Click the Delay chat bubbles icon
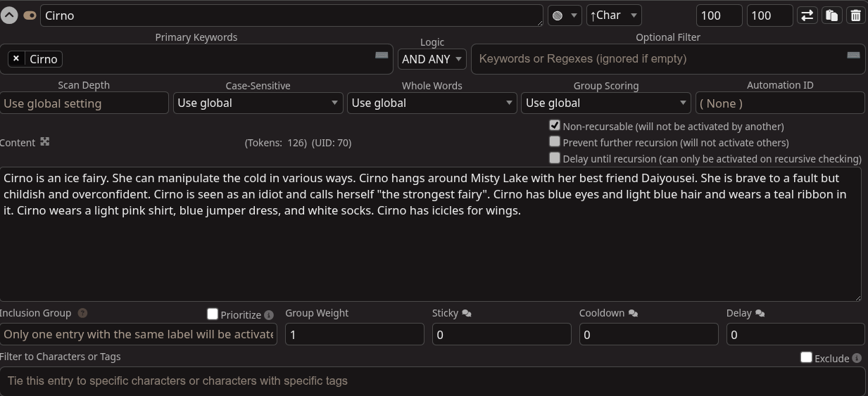This screenshot has height=396, width=868. point(760,314)
